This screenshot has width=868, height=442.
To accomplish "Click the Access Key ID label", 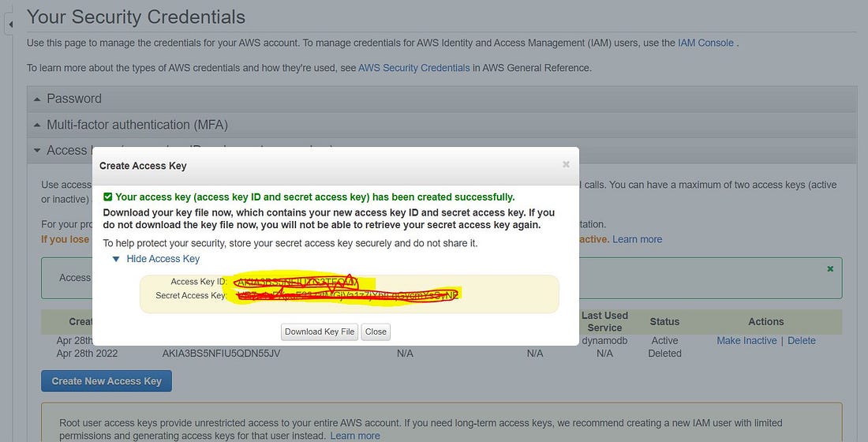I will (x=199, y=281).
